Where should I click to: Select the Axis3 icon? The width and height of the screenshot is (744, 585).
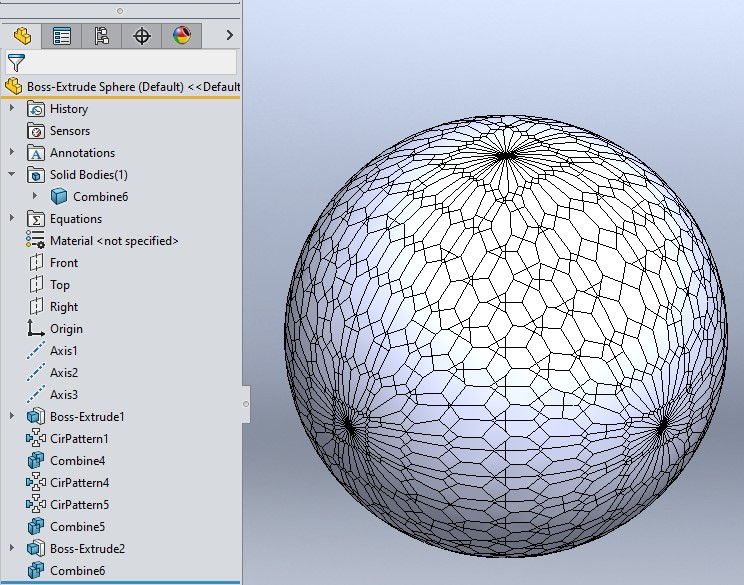click(x=36, y=394)
